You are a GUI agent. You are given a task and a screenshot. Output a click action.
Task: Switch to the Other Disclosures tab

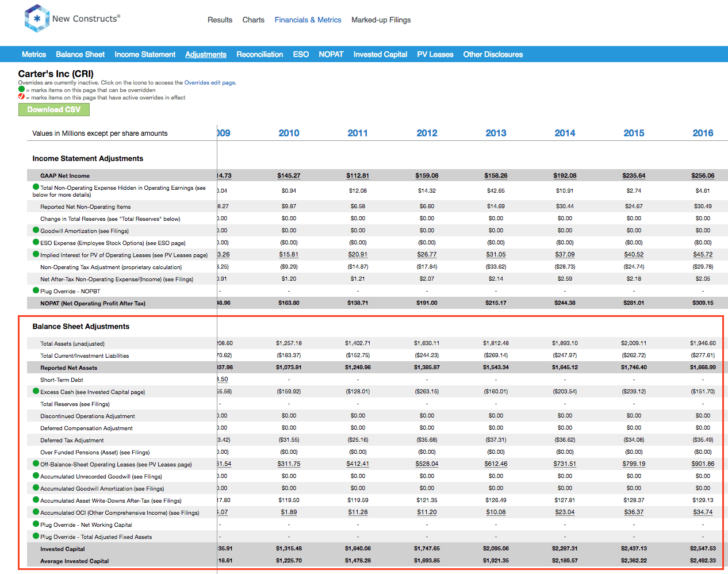click(x=493, y=54)
